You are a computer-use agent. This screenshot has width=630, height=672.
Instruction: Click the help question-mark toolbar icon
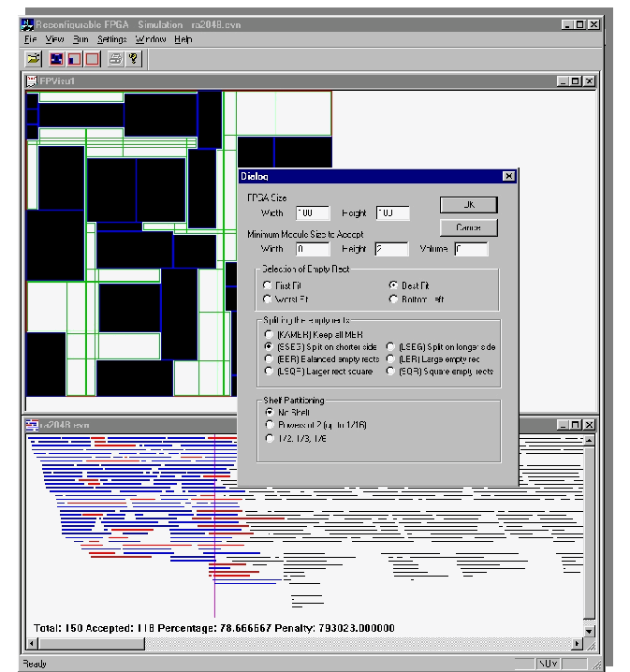(x=133, y=59)
